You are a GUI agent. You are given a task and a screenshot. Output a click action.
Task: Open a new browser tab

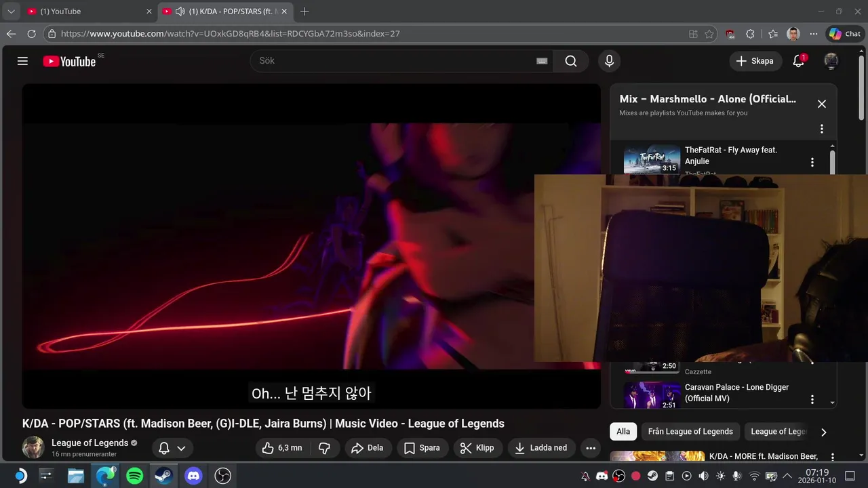304,12
